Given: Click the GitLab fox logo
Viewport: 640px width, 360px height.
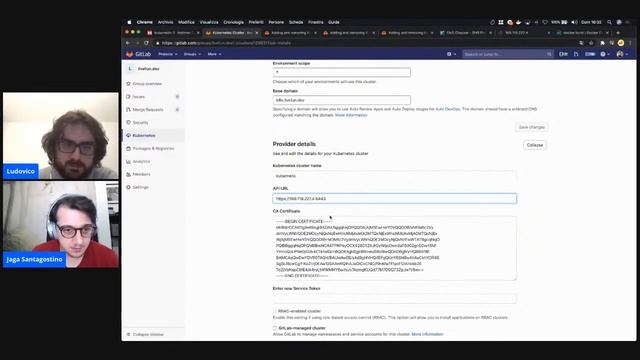Looking at the screenshot, I should (x=129, y=54).
